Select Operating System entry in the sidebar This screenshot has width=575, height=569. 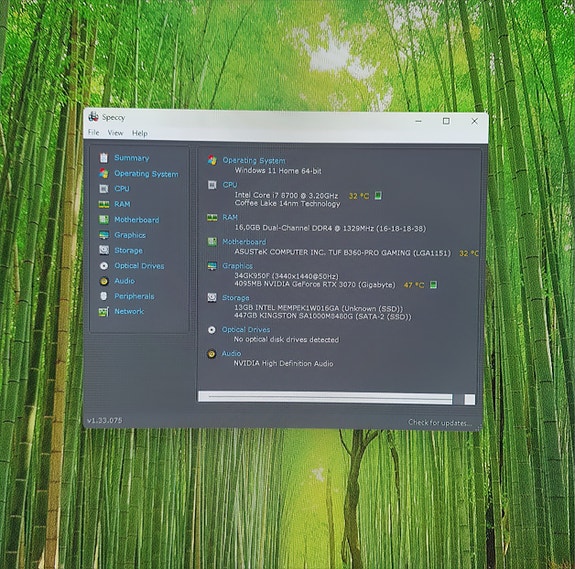click(x=146, y=173)
